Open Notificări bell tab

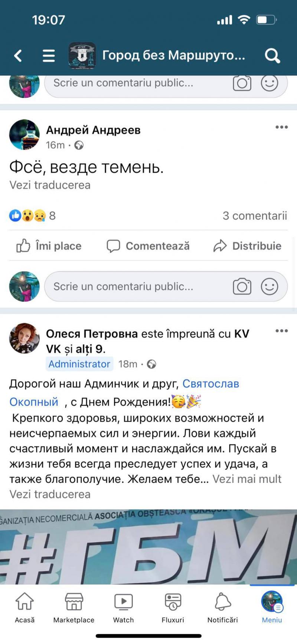[223, 607]
